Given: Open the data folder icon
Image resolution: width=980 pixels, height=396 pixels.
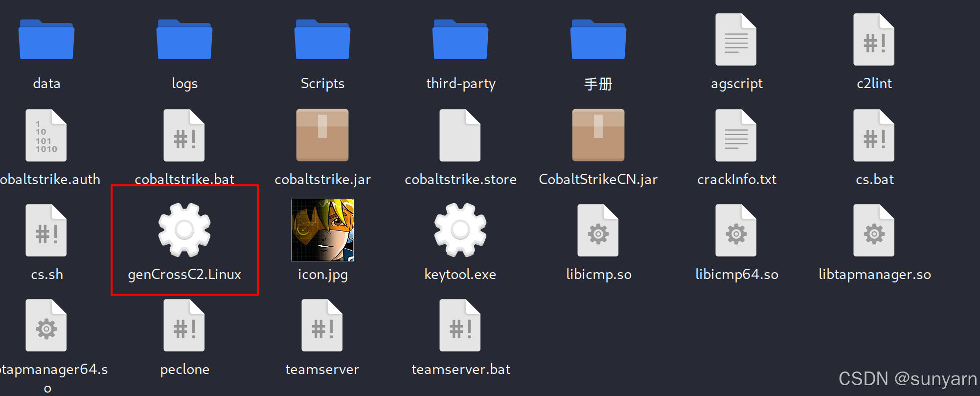Looking at the screenshot, I should pyautogui.click(x=46, y=39).
